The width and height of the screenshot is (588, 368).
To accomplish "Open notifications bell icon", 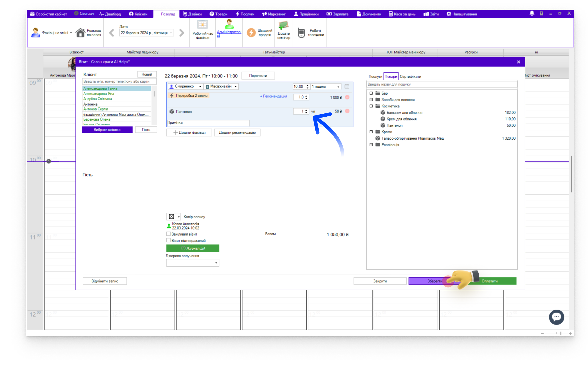I will pos(532,13).
